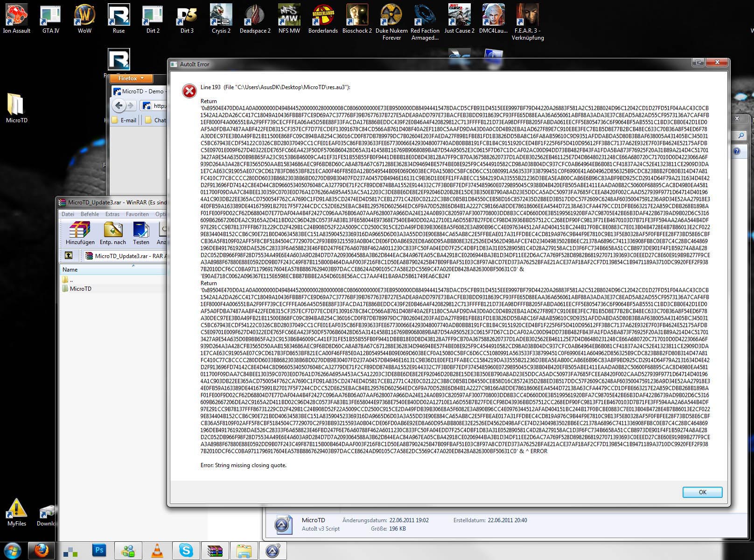Click the WinRAR Hinzufügen (add) icon

(x=80, y=233)
